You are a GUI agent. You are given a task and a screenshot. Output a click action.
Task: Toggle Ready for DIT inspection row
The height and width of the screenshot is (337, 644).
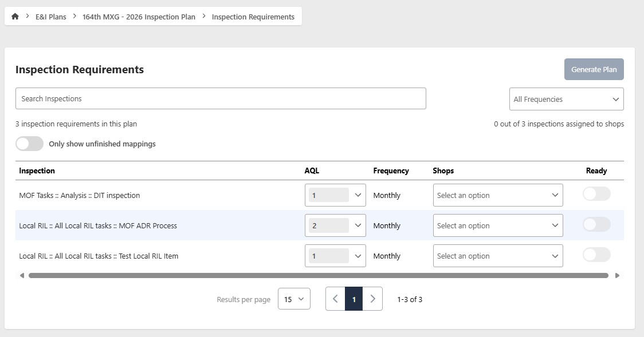(x=596, y=194)
